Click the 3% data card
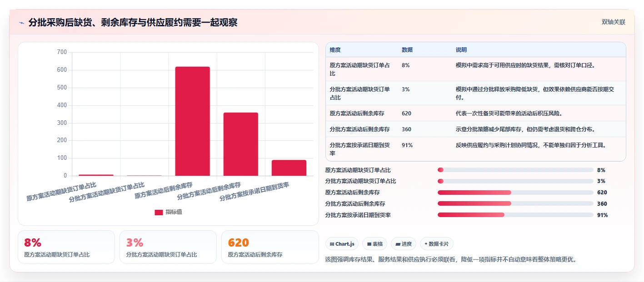Image resolution: width=644 pixels, height=282 pixels. [168, 247]
